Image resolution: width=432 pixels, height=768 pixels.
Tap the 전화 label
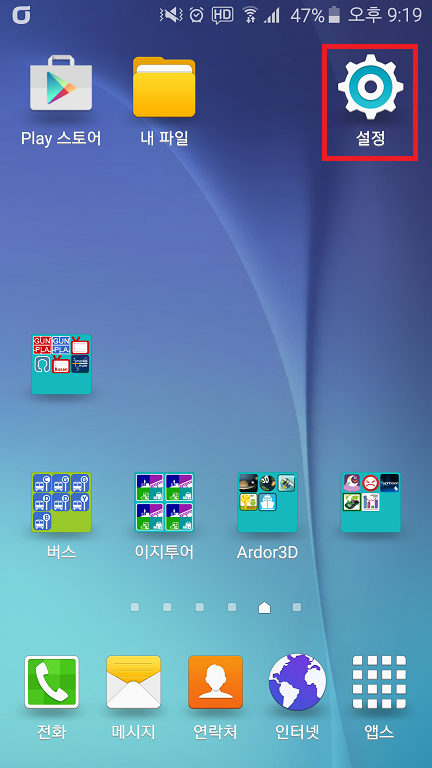click(x=51, y=732)
